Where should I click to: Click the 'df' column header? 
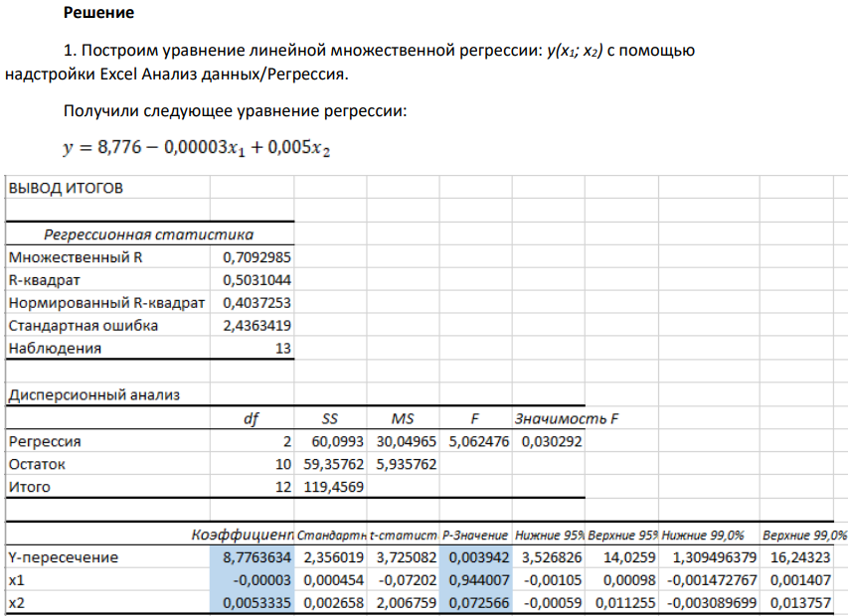click(x=251, y=418)
